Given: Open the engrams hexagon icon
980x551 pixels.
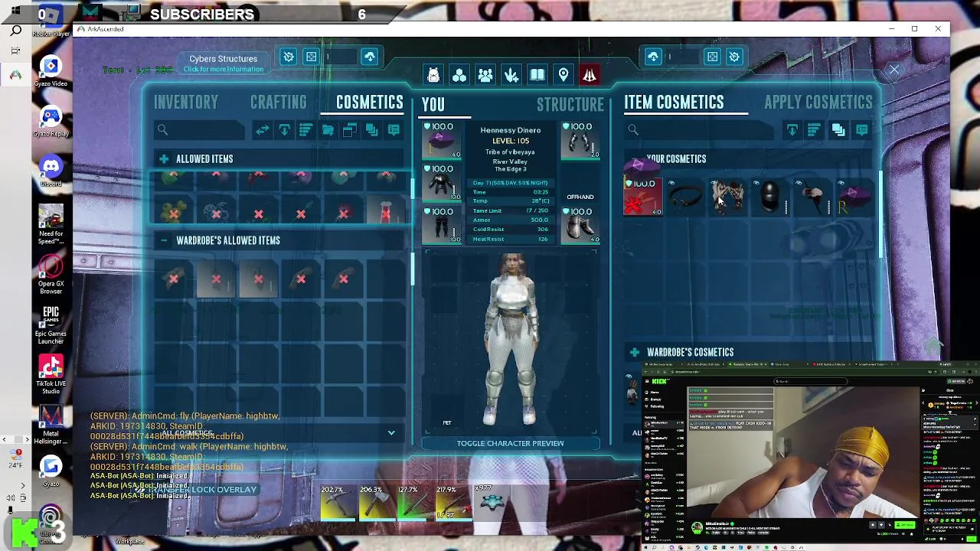Looking at the screenshot, I should tap(459, 75).
